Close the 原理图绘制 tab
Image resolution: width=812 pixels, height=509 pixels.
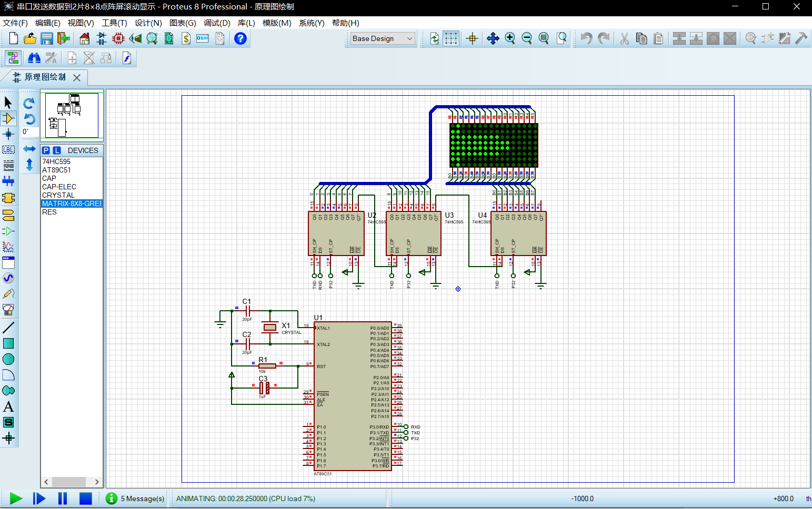(77, 78)
